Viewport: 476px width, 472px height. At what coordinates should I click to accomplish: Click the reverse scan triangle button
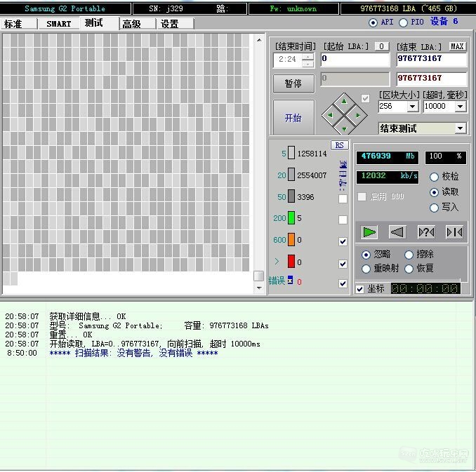coord(397,232)
